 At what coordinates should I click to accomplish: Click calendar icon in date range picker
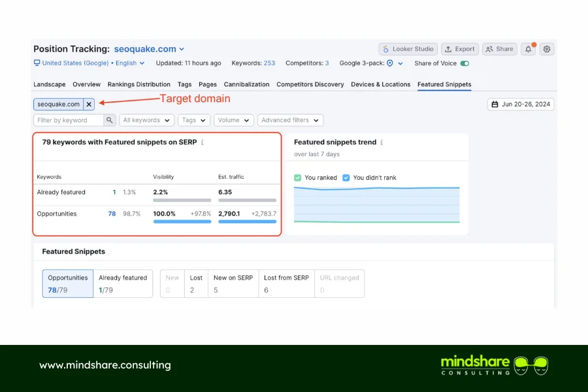tap(495, 105)
